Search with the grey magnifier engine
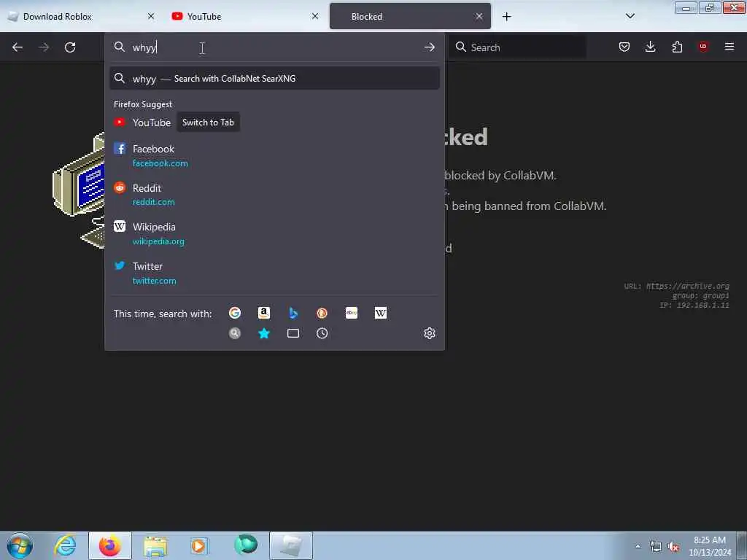 (234, 333)
